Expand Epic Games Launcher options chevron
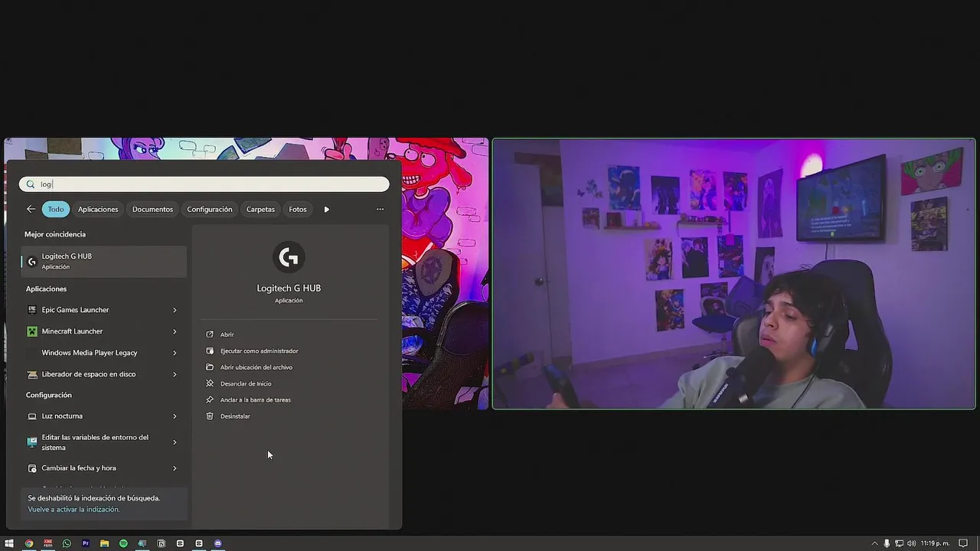The width and height of the screenshot is (980, 551). (175, 310)
